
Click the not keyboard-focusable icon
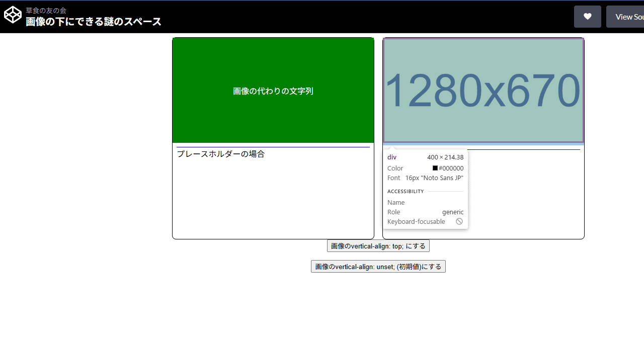(459, 221)
